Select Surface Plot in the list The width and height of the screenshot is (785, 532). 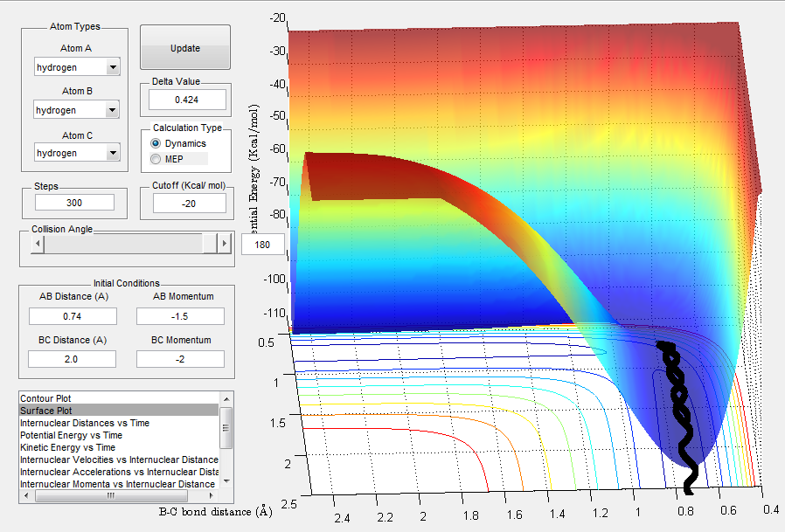pyautogui.click(x=119, y=411)
